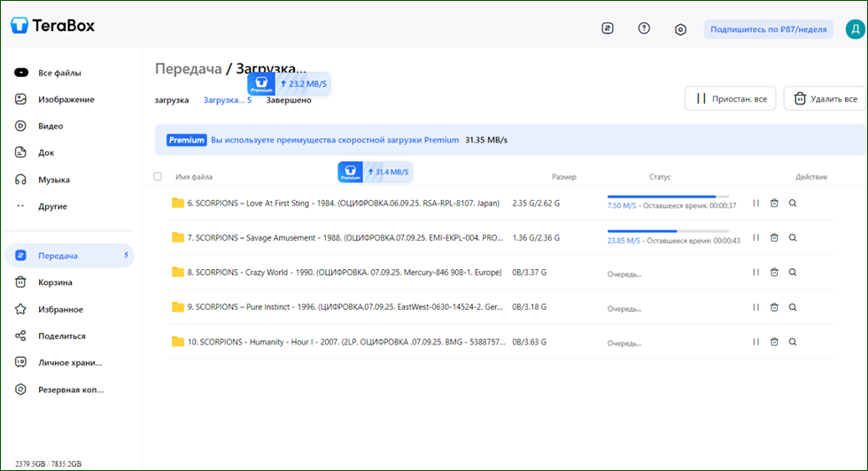The width and height of the screenshot is (868, 471).
Task: Switch to Загрузка... 5 tab
Action: 227,100
